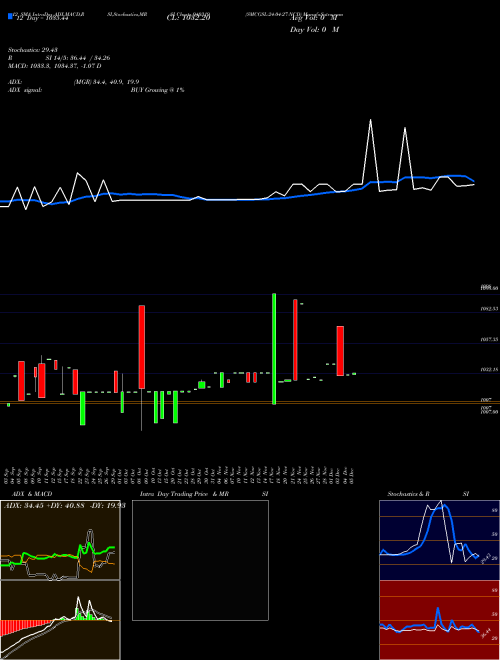
Task: Click the 1022.18 price axis label
Action: pyautogui.click(x=489, y=369)
